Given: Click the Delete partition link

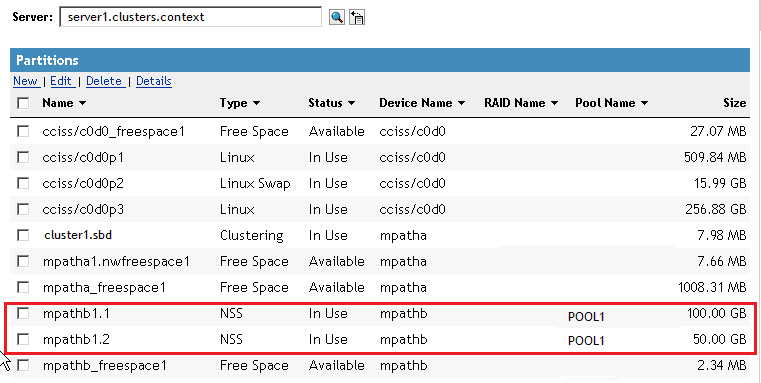Looking at the screenshot, I should (x=105, y=81).
